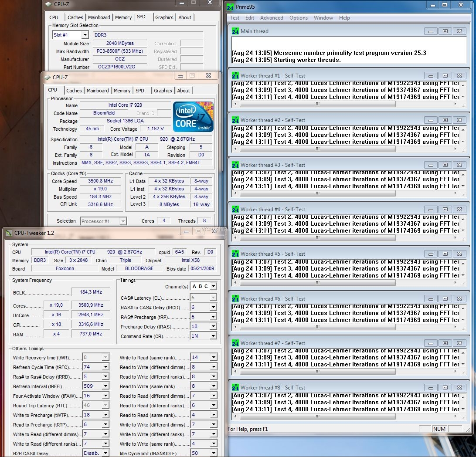Click horizontal scrollbar in Worker thread #1
476x457 pixels.
[x=317, y=104]
